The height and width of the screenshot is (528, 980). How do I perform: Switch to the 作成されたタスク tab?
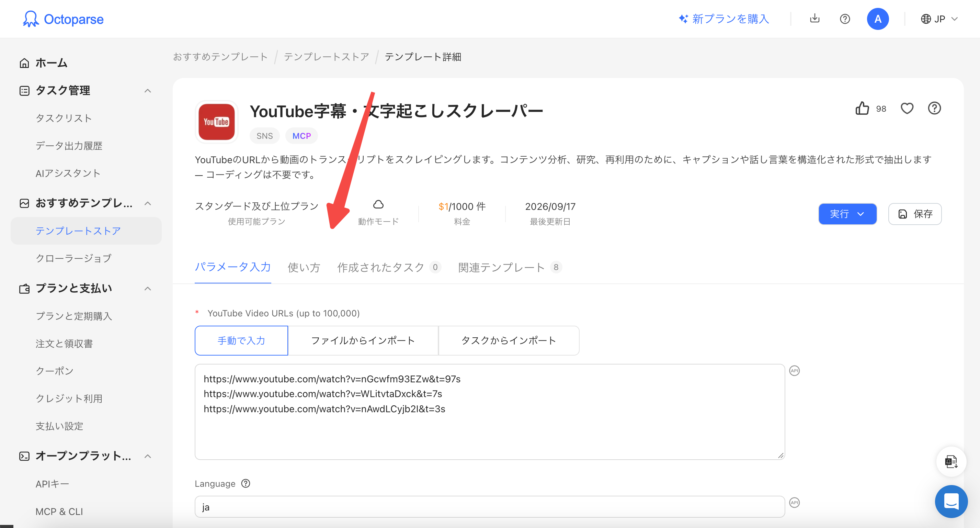(389, 267)
